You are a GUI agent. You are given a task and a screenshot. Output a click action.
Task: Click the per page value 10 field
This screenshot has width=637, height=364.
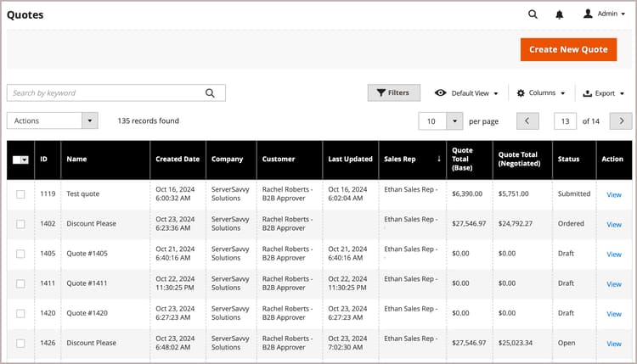[432, 121]
